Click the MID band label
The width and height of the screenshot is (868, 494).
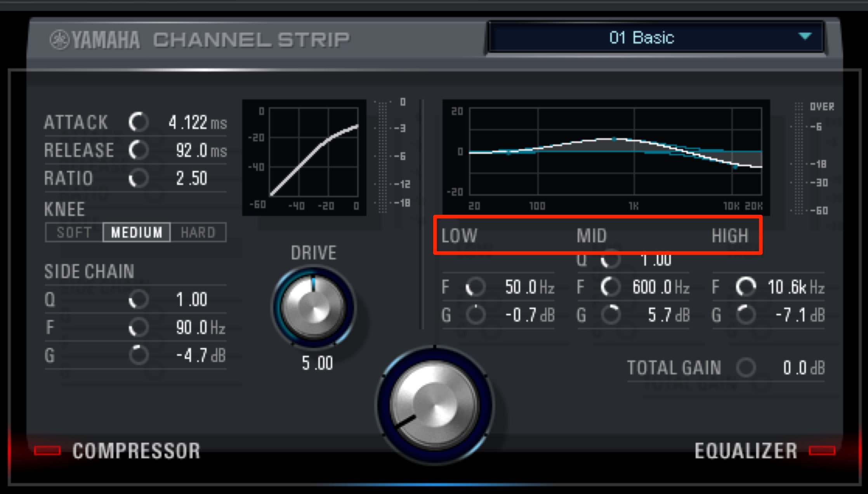coord(592,236)
